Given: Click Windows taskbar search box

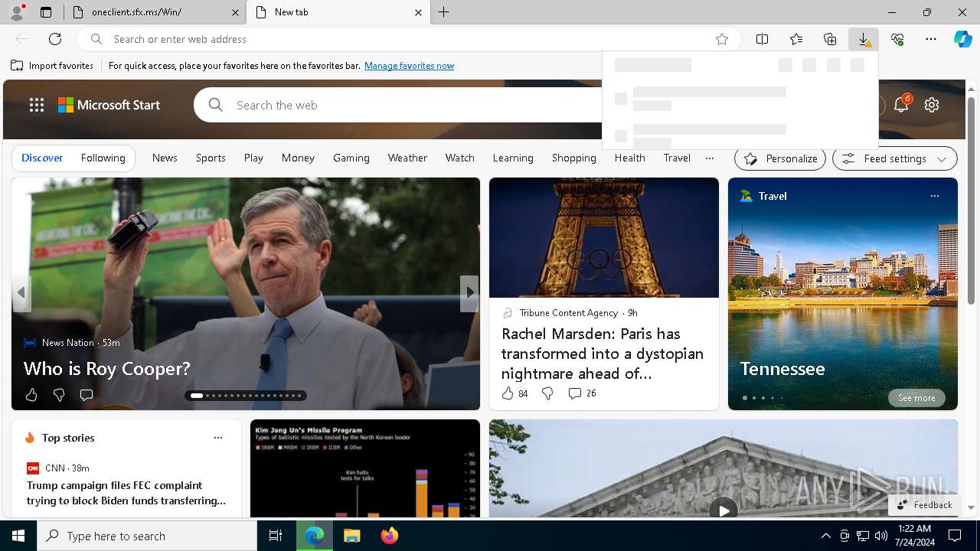Looking at the screenshot, I should click(x=147, y=536).
